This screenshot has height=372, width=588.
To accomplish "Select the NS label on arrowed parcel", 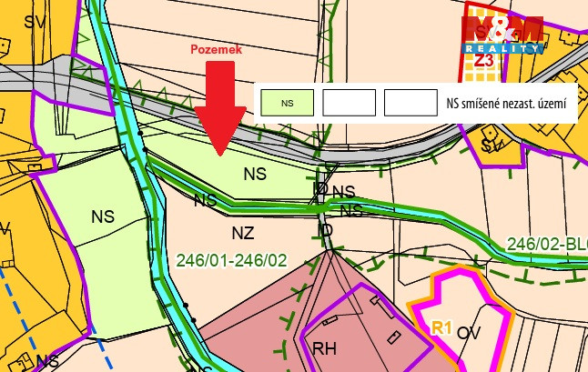I will click(x=255, y=174).
